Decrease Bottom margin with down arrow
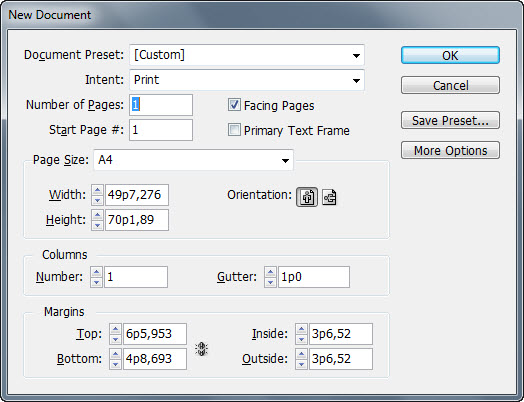524x402 pixels. 115,364
